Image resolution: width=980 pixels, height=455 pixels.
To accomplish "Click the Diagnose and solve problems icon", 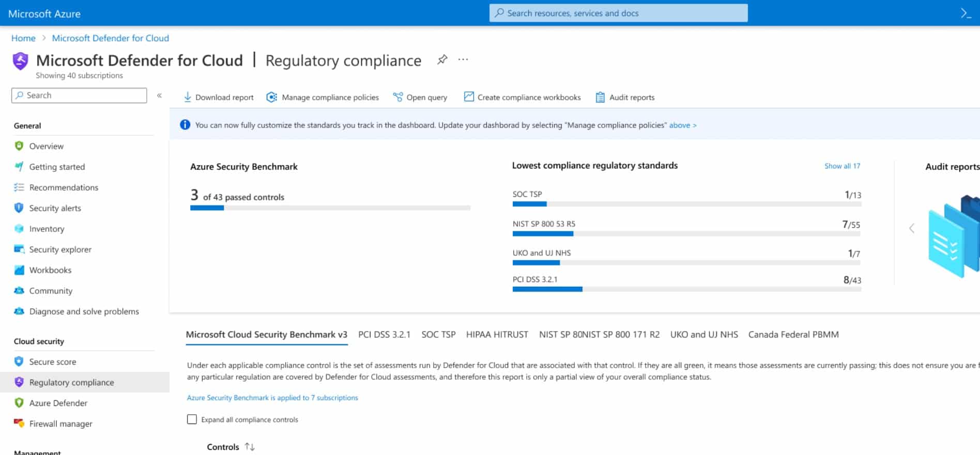I will [x=19, y=311].
